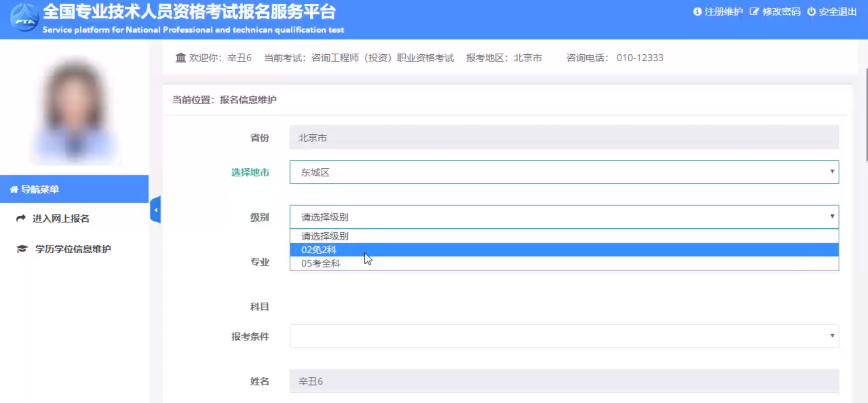Open the 进入网上报名 link
The height and width of the screenshot is (403, 868).
pos(61,219)
